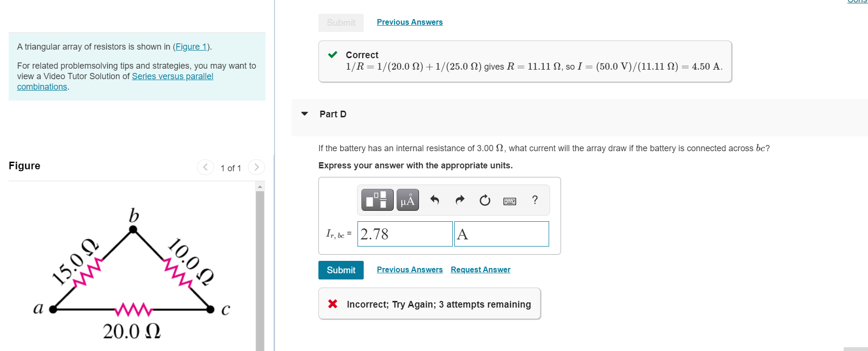Viewport: 868px width, 351px height.
Task: Click Previous Answers next to top Submit
Action: [x=409, y=22]
